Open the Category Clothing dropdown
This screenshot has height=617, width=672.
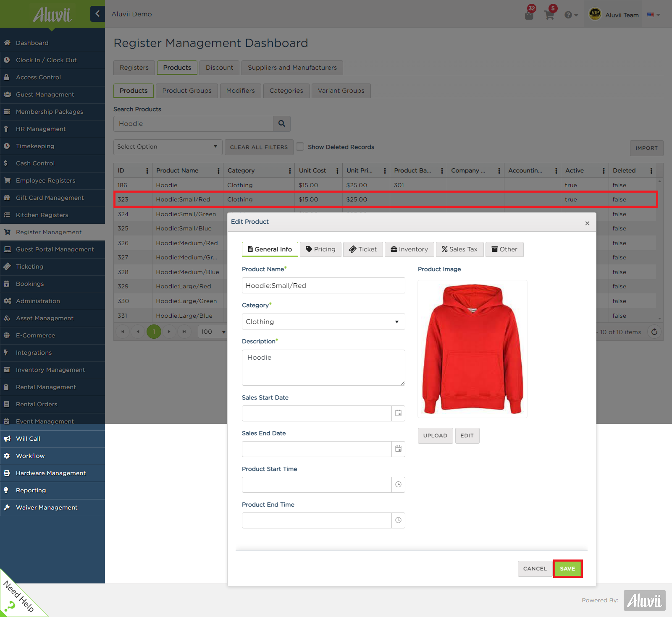tap(323, 322)
